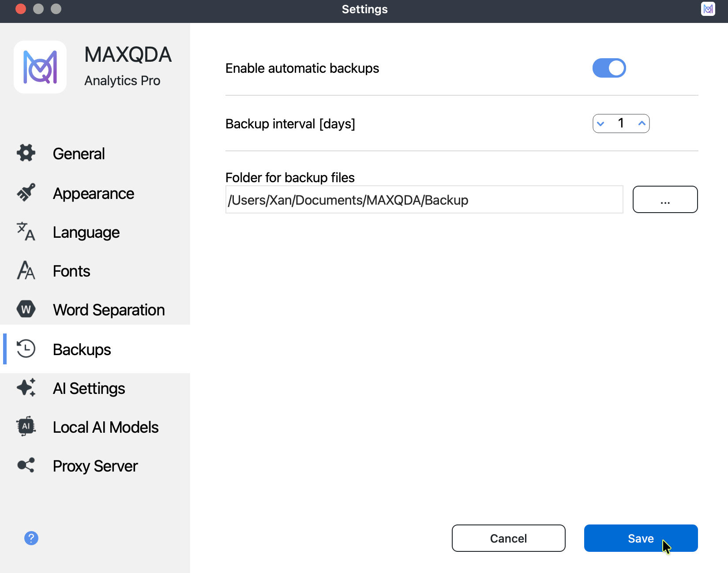Switch to the Local AI Models tab
This screenshot has height=573, width=728.
[x=95, y=427]
